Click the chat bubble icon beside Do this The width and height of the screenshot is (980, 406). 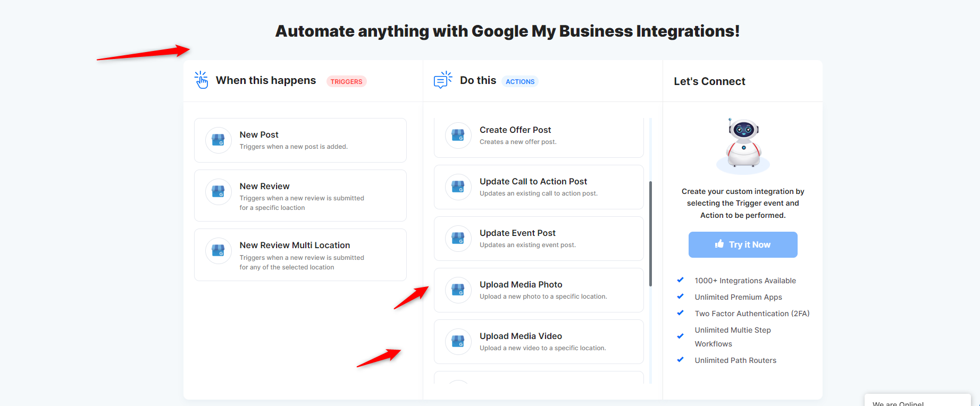point(442,80)
